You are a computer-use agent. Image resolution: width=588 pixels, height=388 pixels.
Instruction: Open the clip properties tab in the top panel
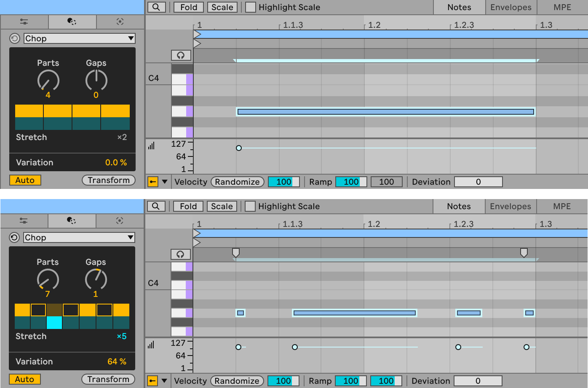click(24, 22)
